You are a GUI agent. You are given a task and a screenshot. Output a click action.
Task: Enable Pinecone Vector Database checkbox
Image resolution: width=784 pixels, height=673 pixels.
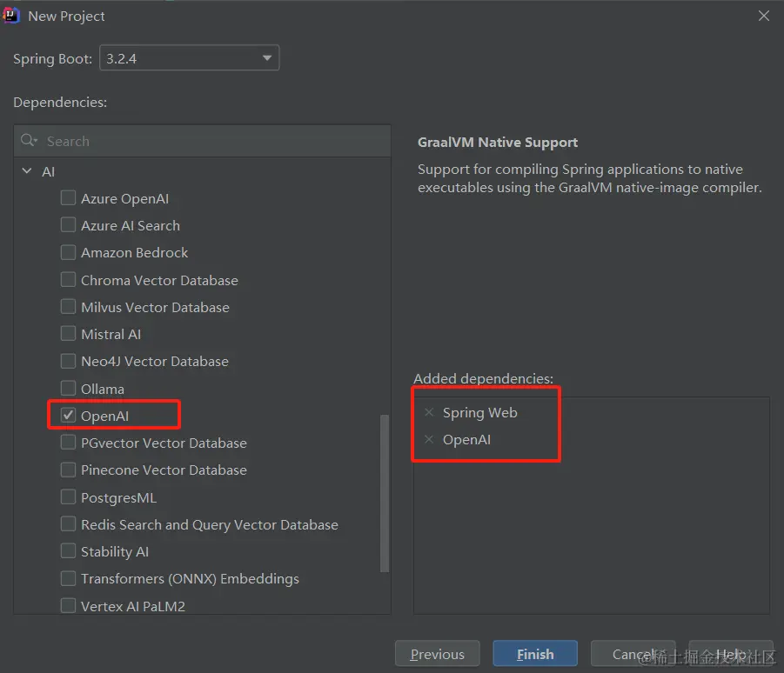tap(68, 470)
